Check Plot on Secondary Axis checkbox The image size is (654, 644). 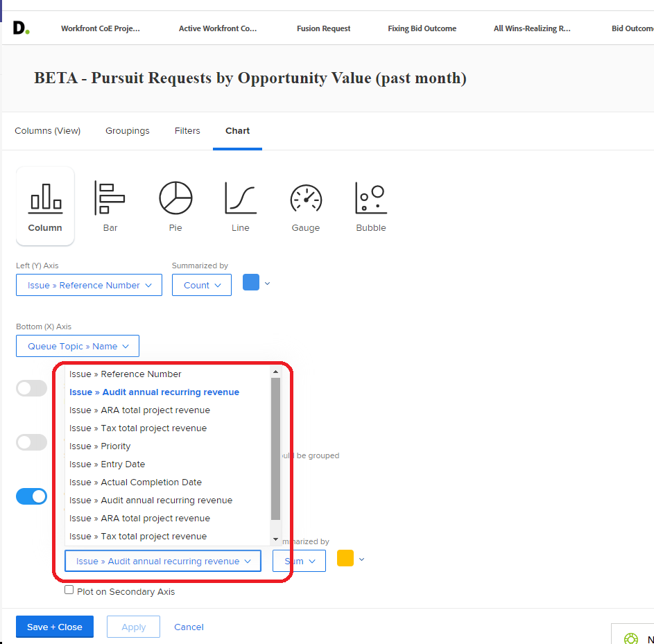69,590
